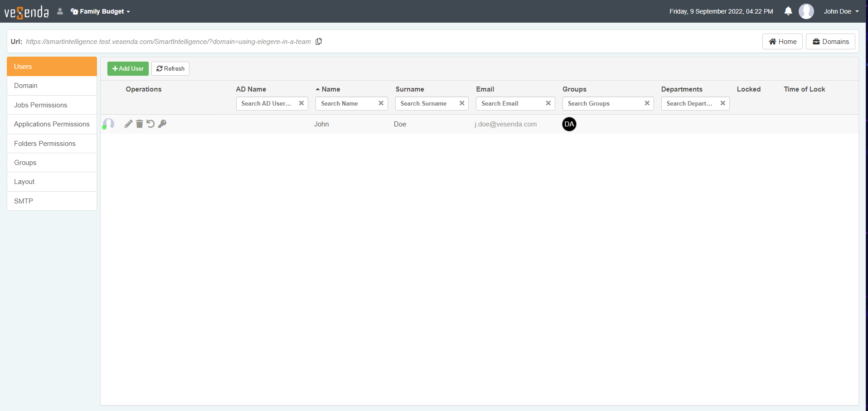Screen dimensions: 868x411
Task: Clear the Search Email filter
Action: tap(548, 103)
